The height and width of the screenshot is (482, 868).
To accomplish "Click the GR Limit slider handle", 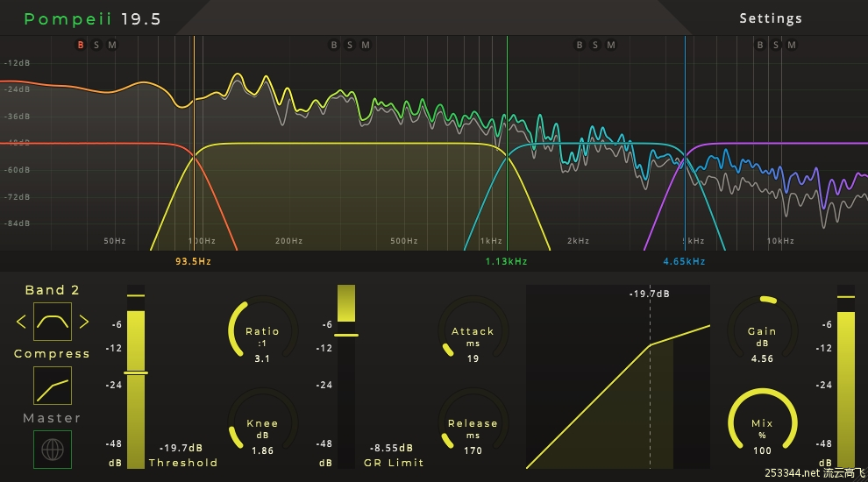I will (x=346, y=335).
